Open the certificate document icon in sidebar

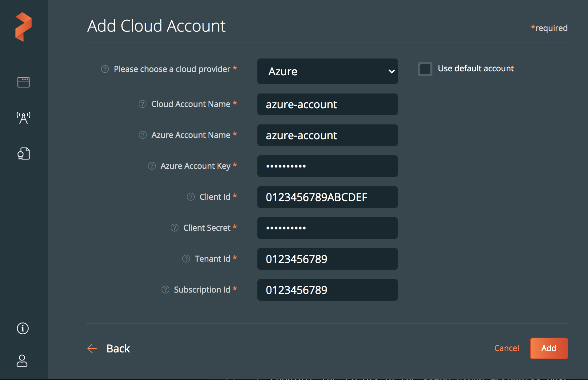(24, 154)
